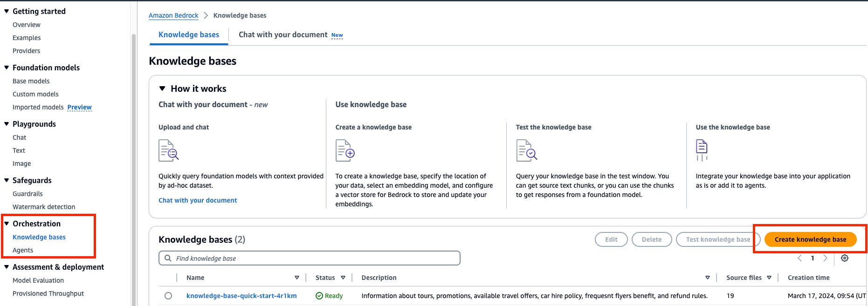
Task: Click the Find knowledge base search field
Action: [x=310, y=258]
